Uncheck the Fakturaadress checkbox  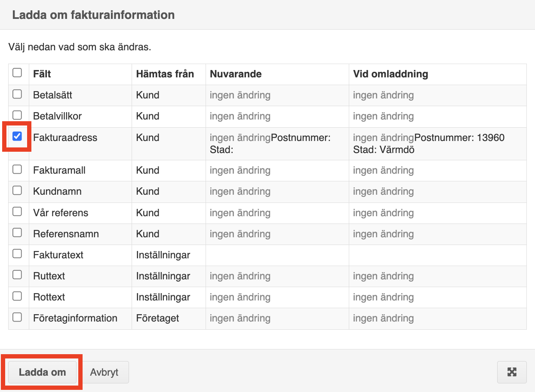pyautogui.click(x=17, y=136)
